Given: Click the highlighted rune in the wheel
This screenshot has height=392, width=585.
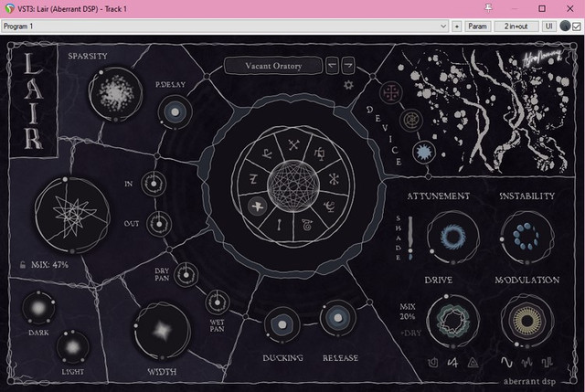Looking at the screenshot, I should [x=258, y=207].
